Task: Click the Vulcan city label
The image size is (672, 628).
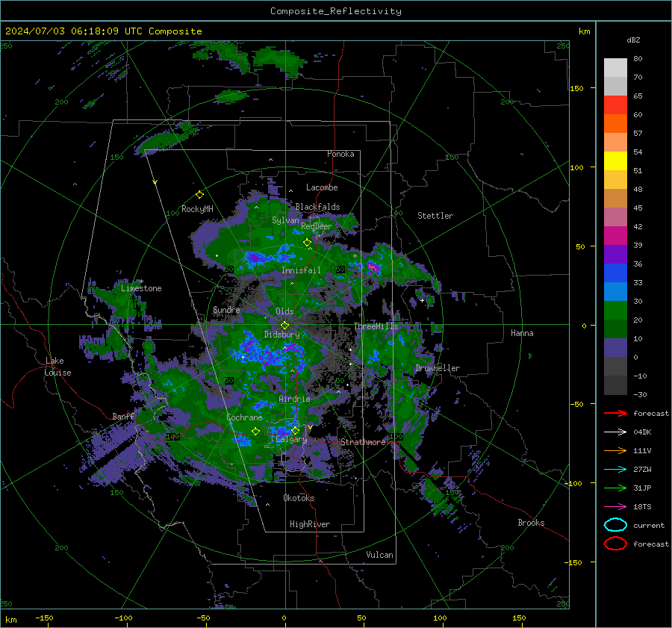Action: point(380,555)
